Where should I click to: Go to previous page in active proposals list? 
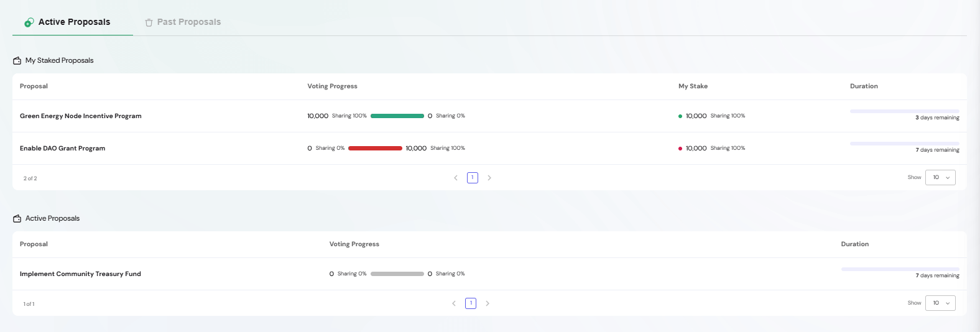(x=454, y=303)
